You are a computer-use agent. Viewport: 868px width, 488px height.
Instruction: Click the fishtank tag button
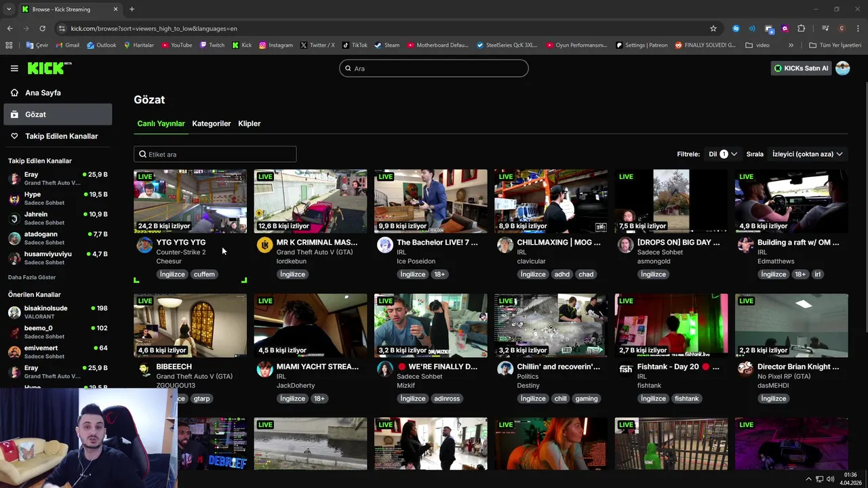[686, 399]
